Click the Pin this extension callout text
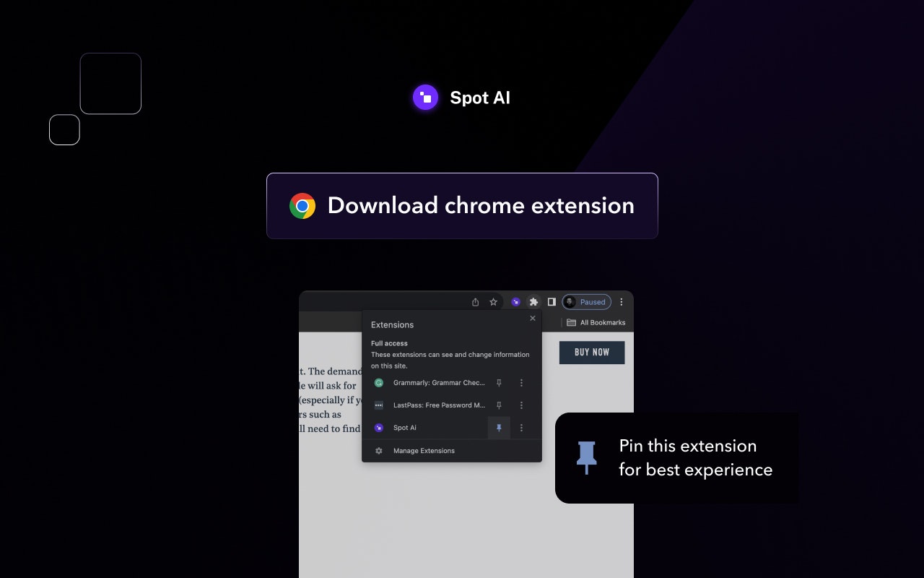 pos(696,458)
